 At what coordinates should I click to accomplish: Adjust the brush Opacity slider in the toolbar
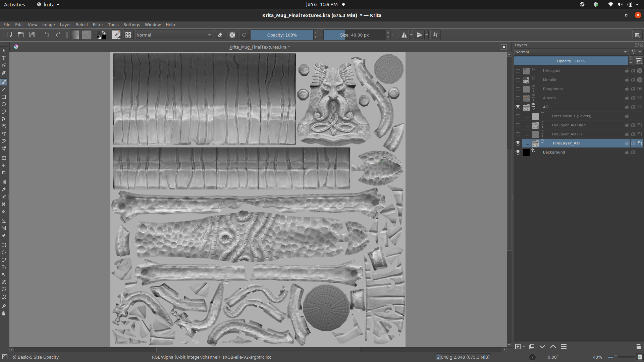(x=282, y=35)
